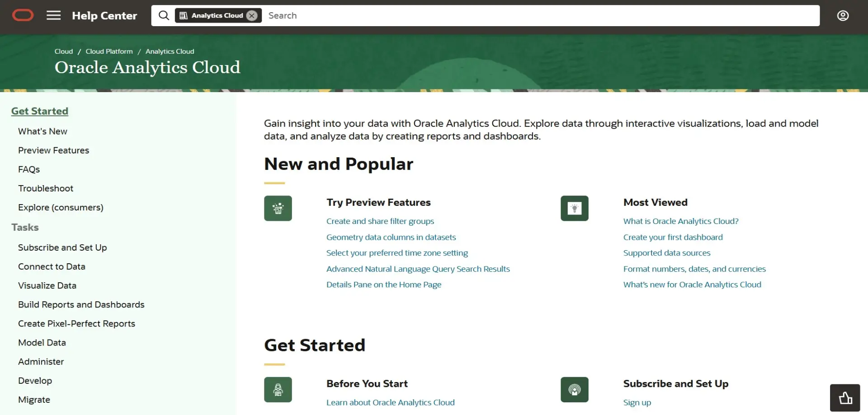Open Troubleshoot sidebar item
Screen dimensions: 868x415
[46, 188]
